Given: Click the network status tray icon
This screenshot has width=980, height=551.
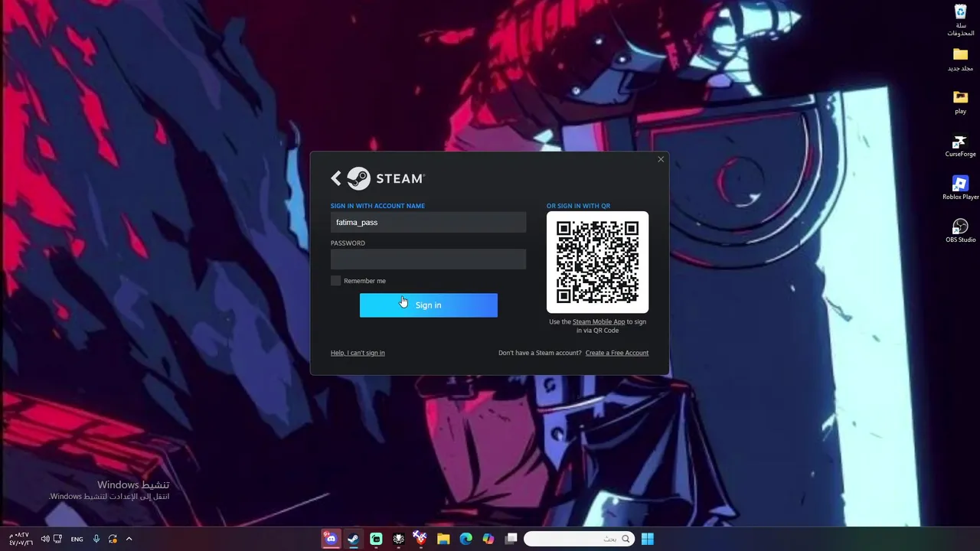Looking at the screenshot, I should coord(57,539).
